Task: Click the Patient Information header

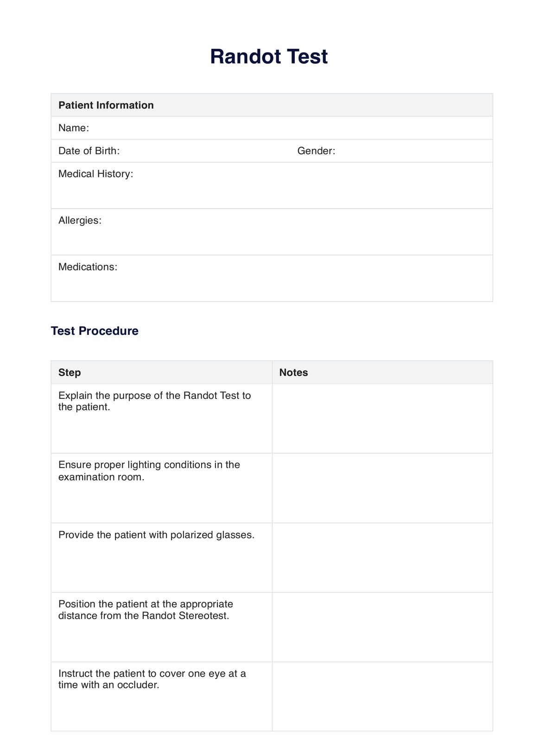Action: coord(106,105)
